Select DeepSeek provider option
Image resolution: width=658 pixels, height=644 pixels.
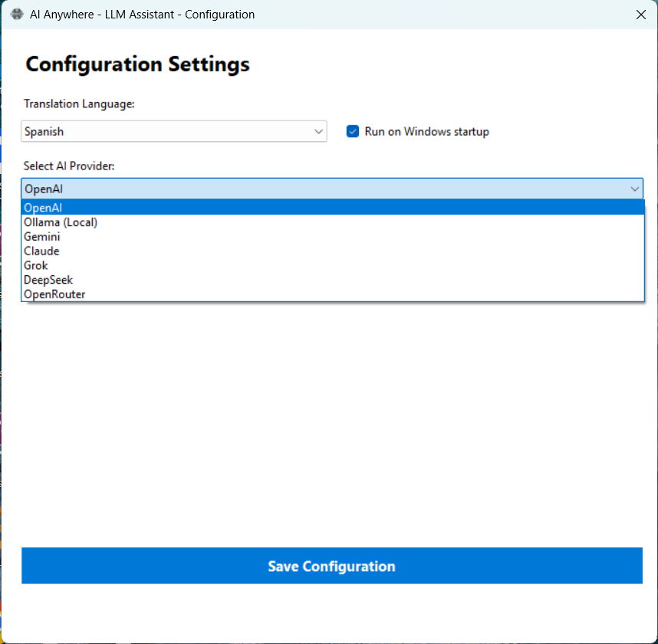[333, 280]
